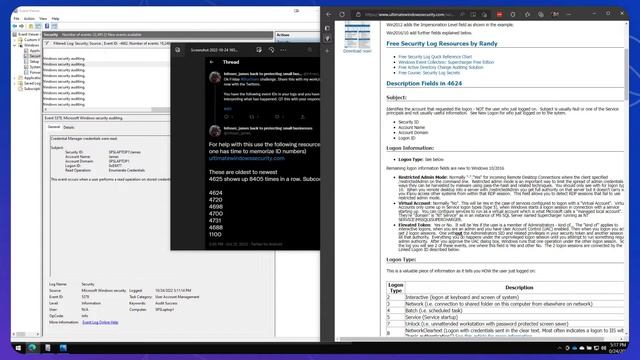Click the rotate icon in the screenshot viewer
This screenshot has height=360, width=640.
point(271,50)
